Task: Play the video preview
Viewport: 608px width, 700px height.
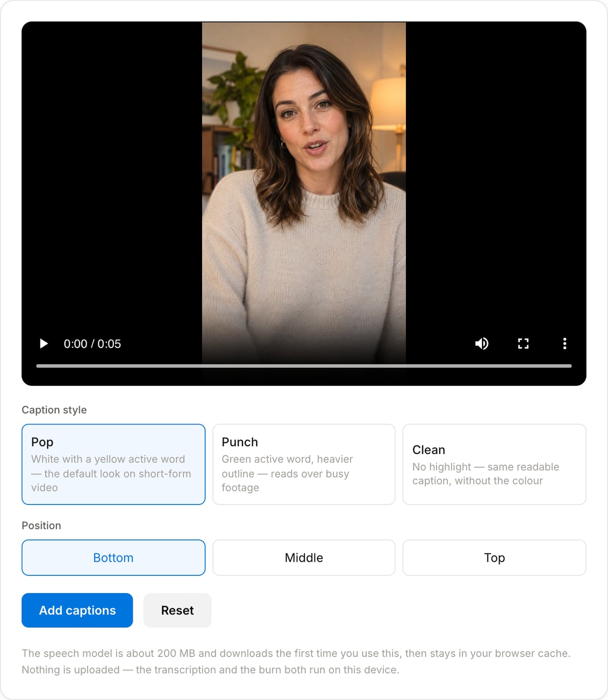Action: pyautogui.click(x=44, y=344)
